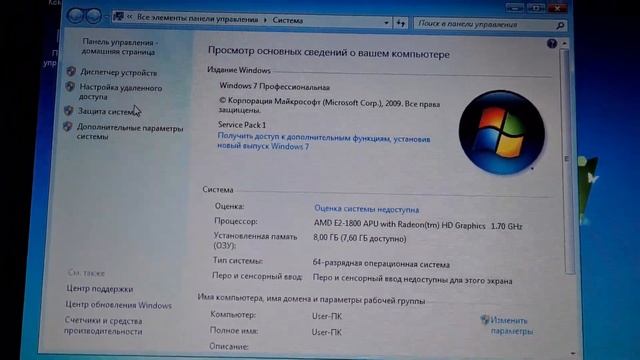
Task: Click breadcrumb 'Все элементы панели управления'
Action: click(x=198, y=19)
